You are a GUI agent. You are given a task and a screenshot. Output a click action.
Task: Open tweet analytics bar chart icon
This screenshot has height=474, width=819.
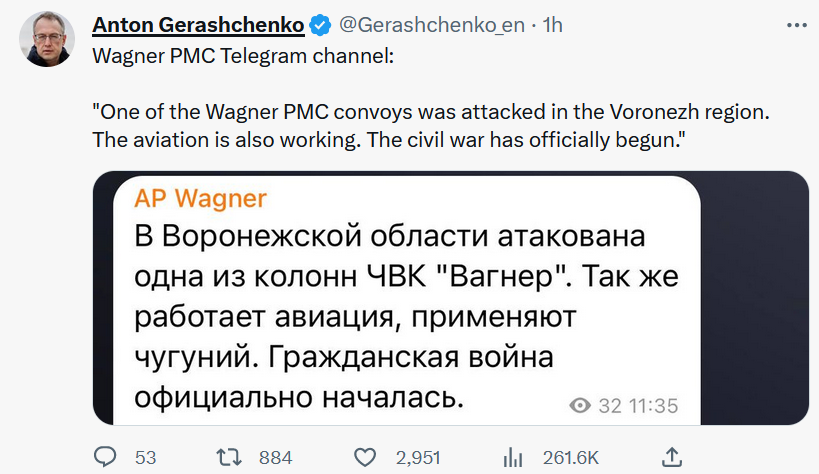tap(513, 457)
